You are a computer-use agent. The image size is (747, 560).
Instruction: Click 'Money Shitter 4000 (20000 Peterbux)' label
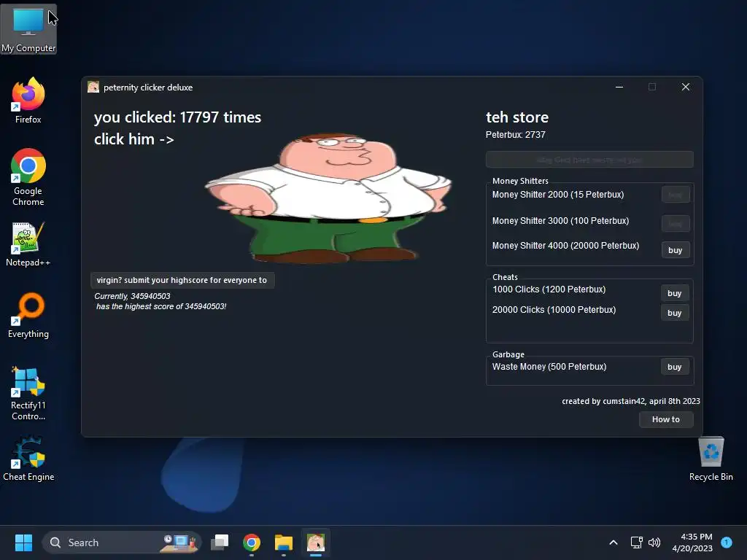pyautogui.click(x=565, y=246)
